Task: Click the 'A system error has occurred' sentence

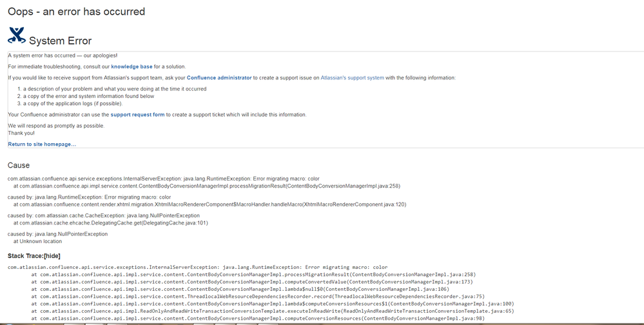Action: [63, 55]
